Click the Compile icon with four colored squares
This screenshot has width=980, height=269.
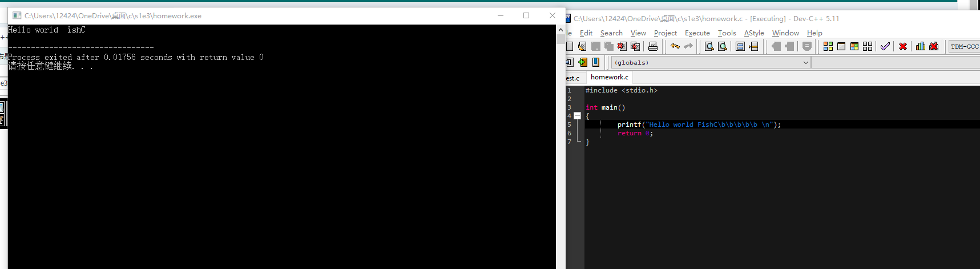(x=828, y=46)
